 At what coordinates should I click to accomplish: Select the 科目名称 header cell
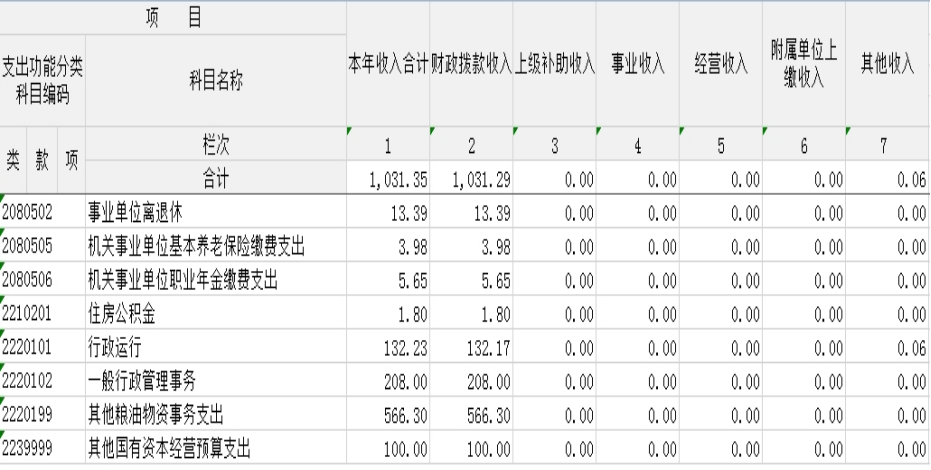tap(216, 81)
